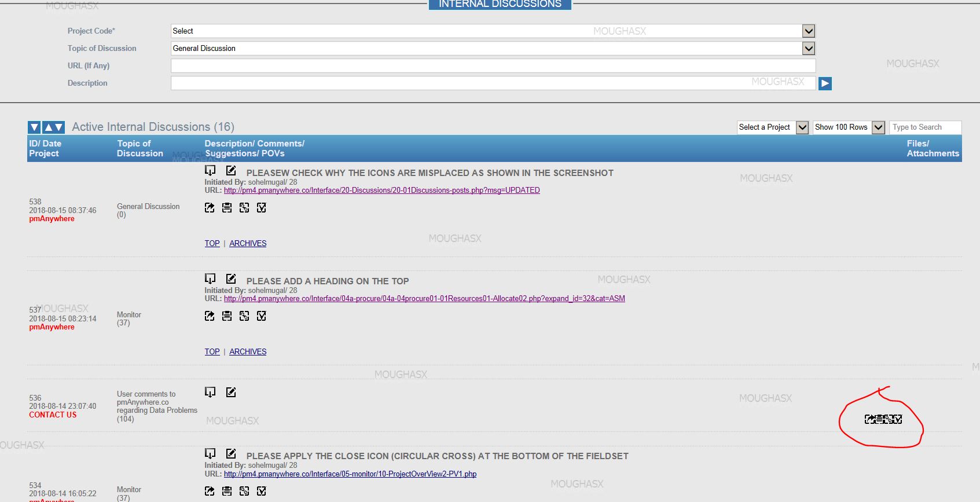The image size is (980, 502).
Task: Click the URL (If Any) input field
Action: [493, 66]
